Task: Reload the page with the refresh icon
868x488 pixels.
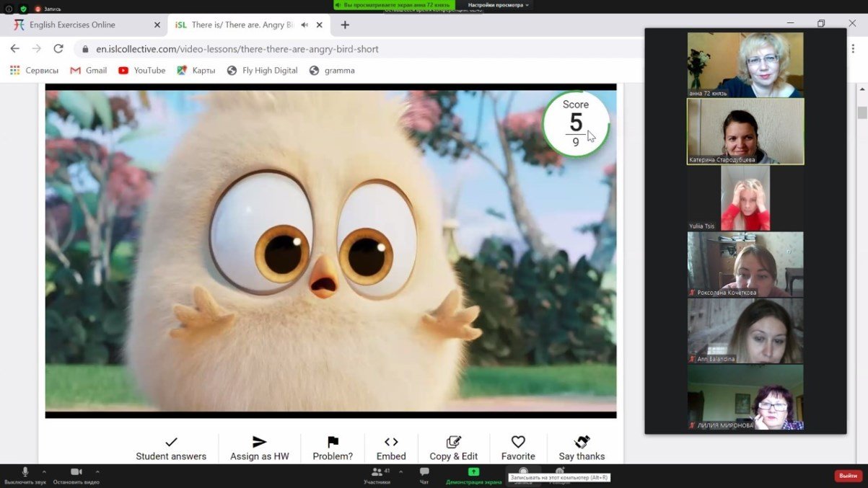Action: [58, 49]
